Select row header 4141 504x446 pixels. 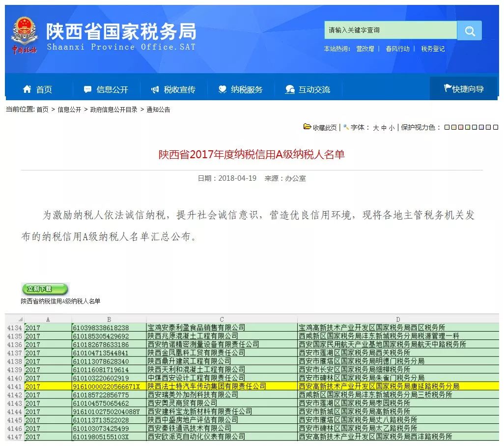14,387
